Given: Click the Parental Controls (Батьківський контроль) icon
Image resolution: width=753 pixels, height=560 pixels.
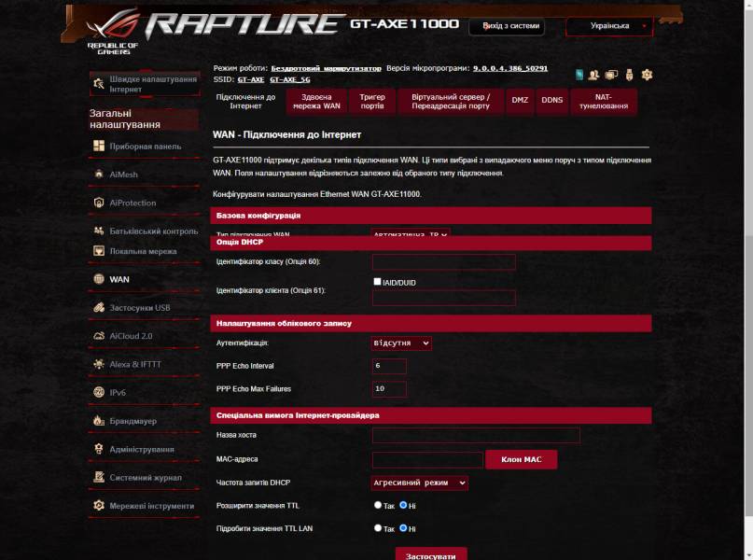Looking at the screenshot, I should (99, 231).
